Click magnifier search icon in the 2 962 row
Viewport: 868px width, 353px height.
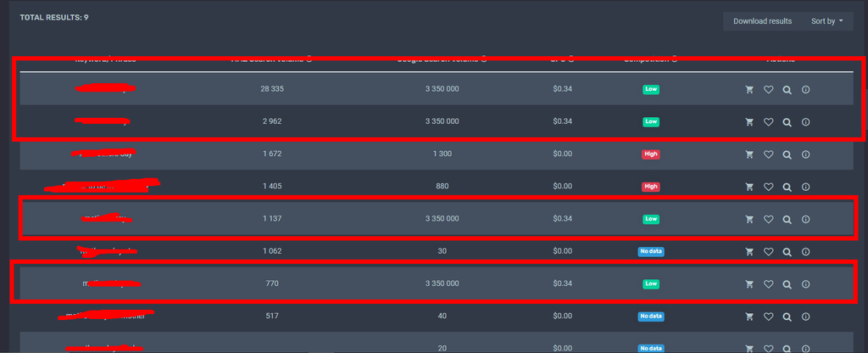click(x=787, y=122)
